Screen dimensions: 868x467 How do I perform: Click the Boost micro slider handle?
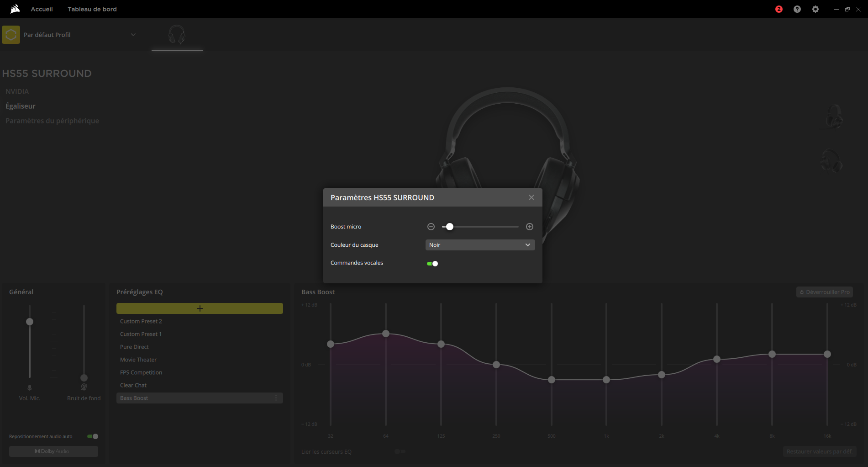(450, 227)
